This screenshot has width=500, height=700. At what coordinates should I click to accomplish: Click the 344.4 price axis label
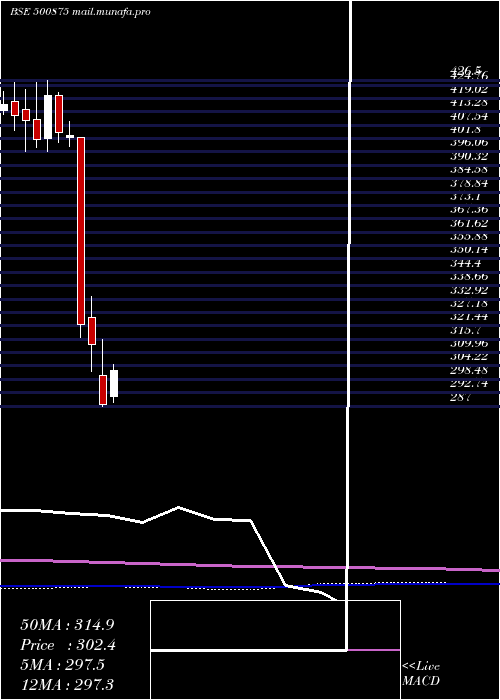pyautogui.click(x=465, y=263)
